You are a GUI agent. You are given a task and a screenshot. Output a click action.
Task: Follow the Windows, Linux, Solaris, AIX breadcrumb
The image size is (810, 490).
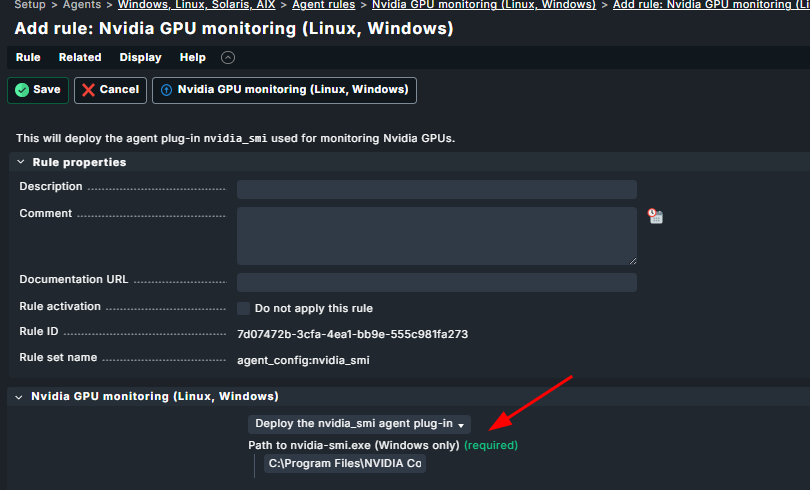(197, 5)
